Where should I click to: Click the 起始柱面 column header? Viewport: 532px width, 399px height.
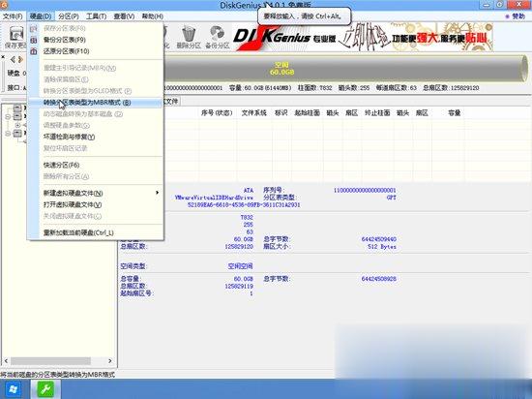307,113
